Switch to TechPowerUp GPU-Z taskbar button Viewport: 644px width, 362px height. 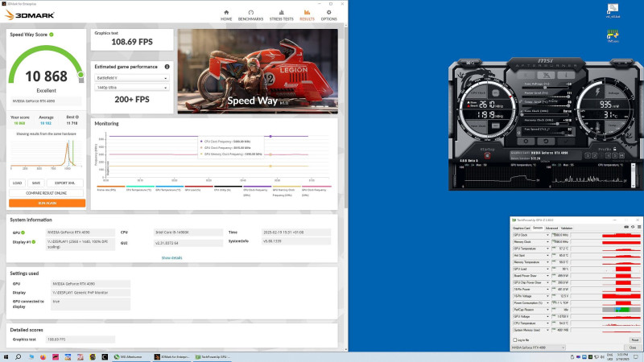point(213,357)
